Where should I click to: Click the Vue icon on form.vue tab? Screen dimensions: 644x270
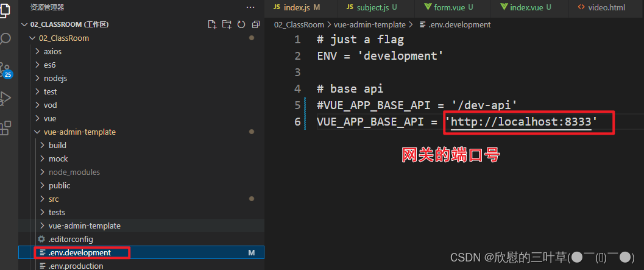(x=428, y=7)
